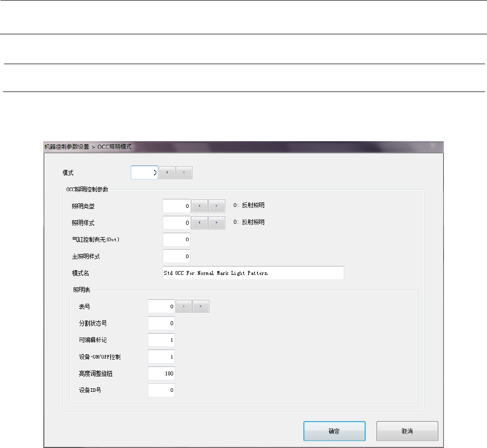Step 照明类型 up with right arrow
The image size is (487, 448).
coord(217,206)
